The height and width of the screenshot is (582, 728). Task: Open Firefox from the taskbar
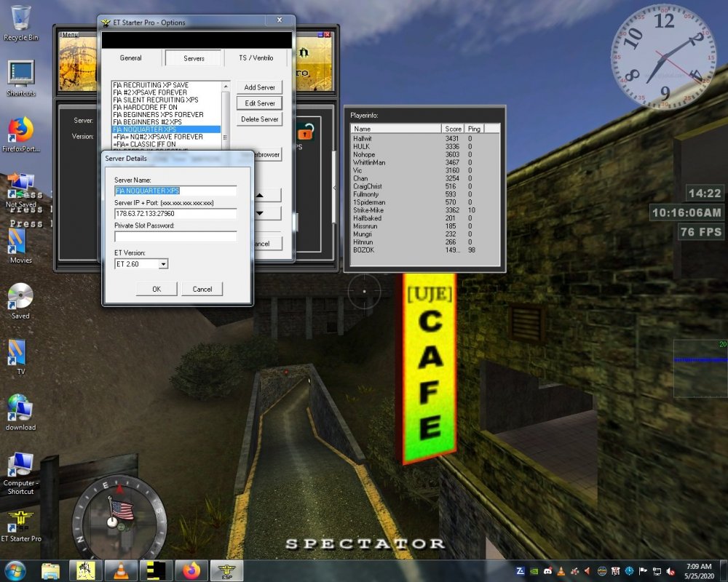coord(191,570)
